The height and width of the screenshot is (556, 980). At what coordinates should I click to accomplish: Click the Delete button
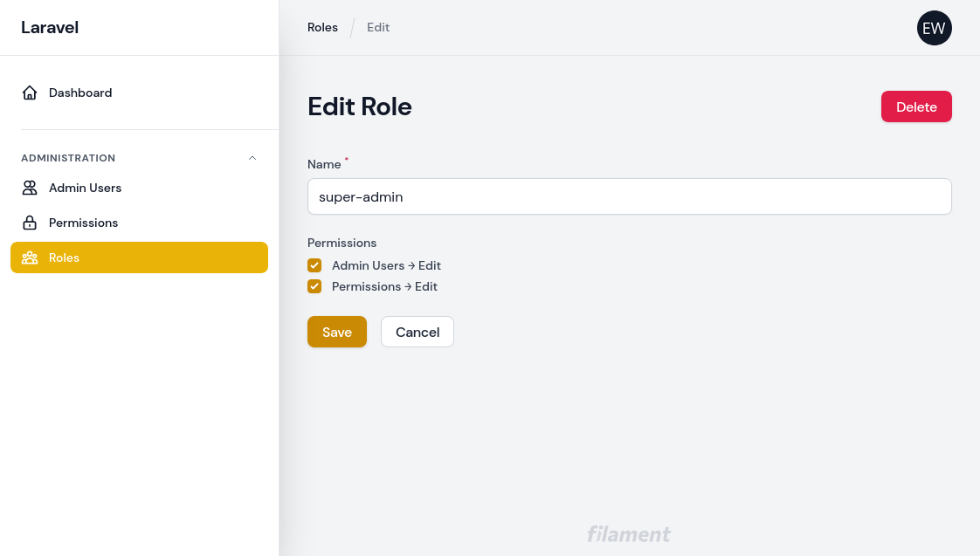(916, 106)
